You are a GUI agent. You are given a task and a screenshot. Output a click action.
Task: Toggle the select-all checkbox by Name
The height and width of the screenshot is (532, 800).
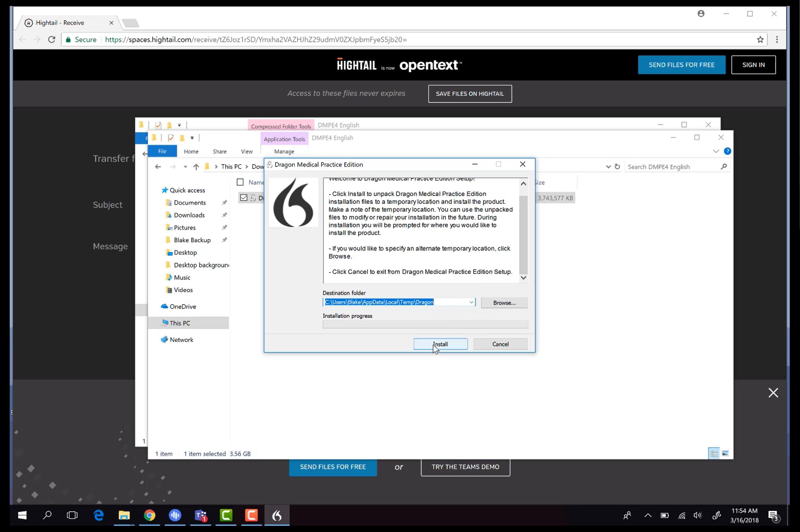coord(240,182)
